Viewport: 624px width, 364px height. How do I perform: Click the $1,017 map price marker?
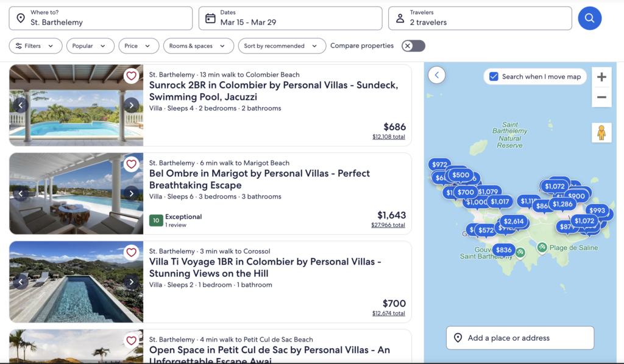[x=500, y=201]
